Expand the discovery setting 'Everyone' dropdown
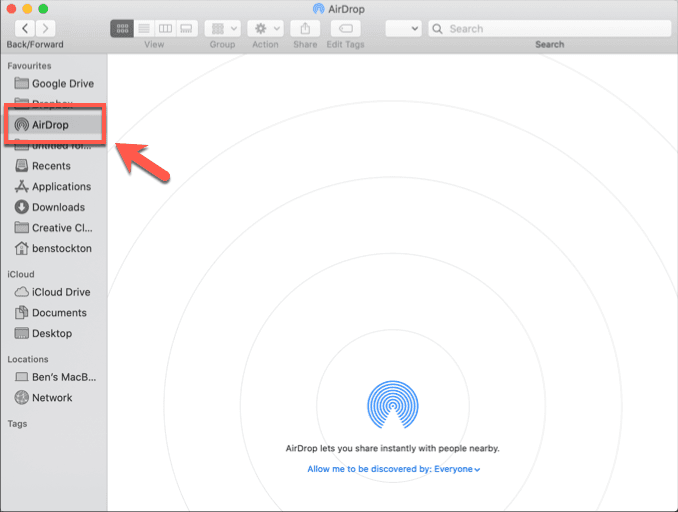This screenshot has width=678, height=512. tap(457, 469)
